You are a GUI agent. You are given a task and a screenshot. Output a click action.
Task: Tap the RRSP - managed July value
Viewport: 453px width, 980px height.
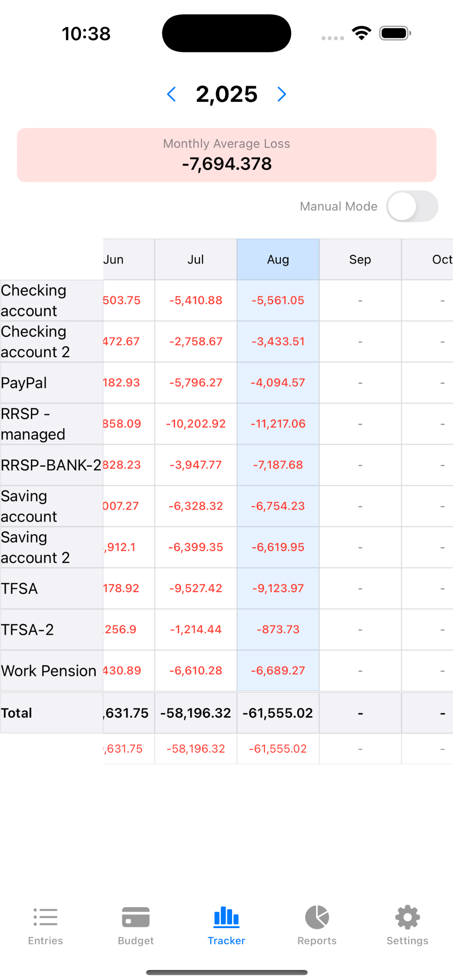[196, 424]
